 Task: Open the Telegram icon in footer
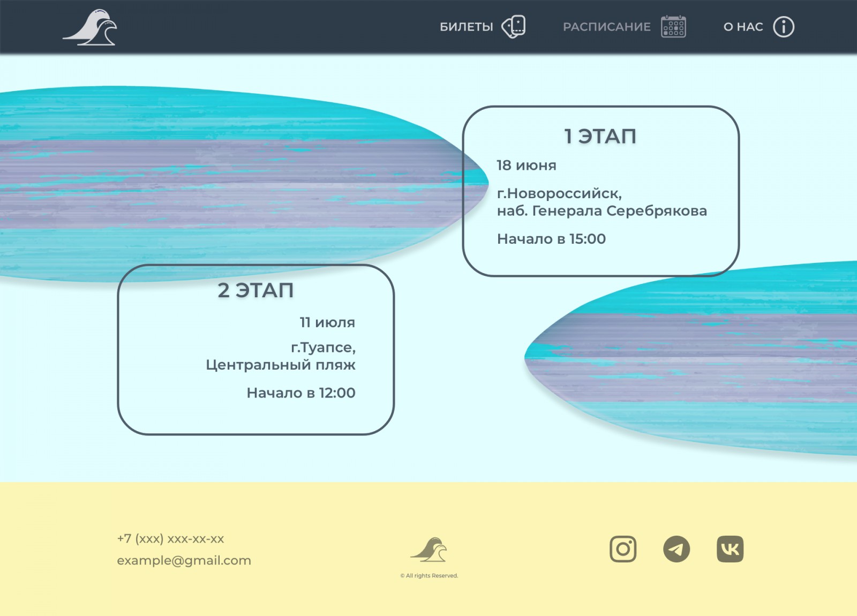(x=676, y=549)
